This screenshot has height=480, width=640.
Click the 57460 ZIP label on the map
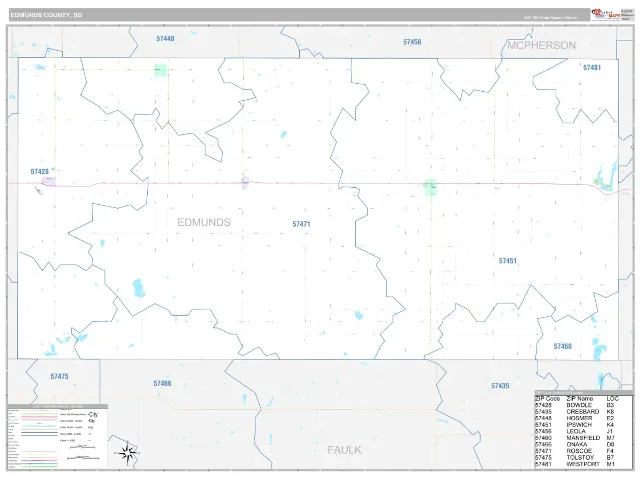562,347
